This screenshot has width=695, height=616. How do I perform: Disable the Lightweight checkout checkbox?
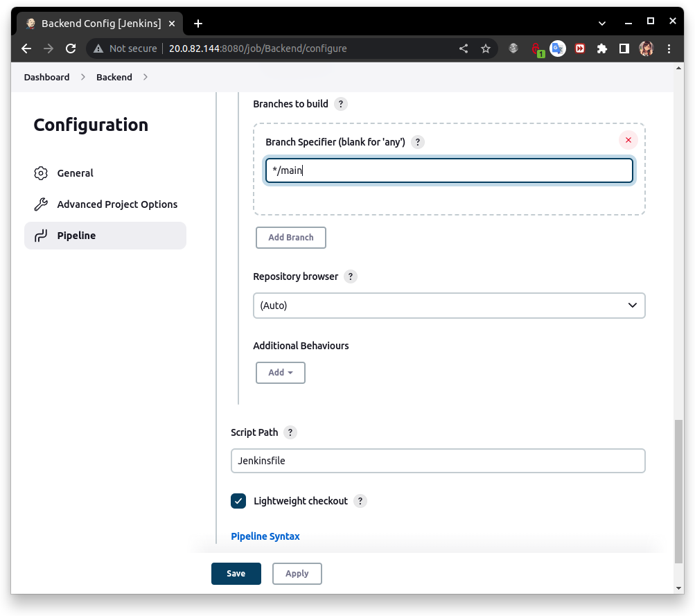click(238, 500)
